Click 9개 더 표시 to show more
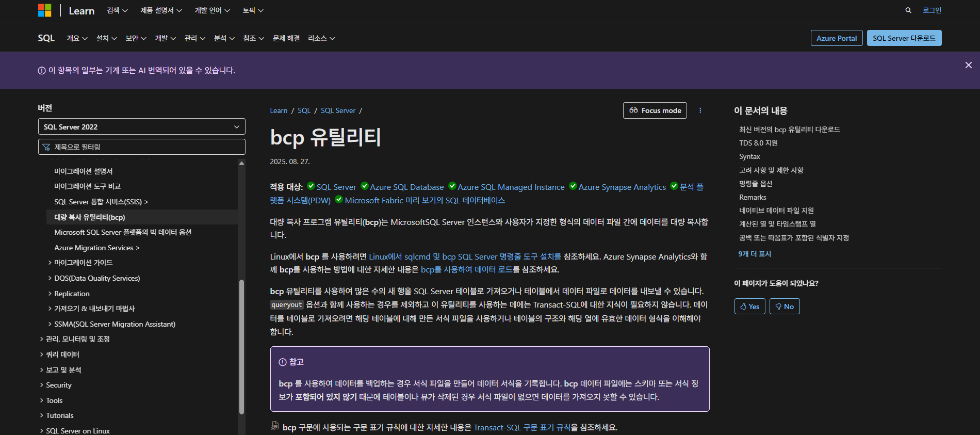Viewport: 980px width, 435px height. 755,254
